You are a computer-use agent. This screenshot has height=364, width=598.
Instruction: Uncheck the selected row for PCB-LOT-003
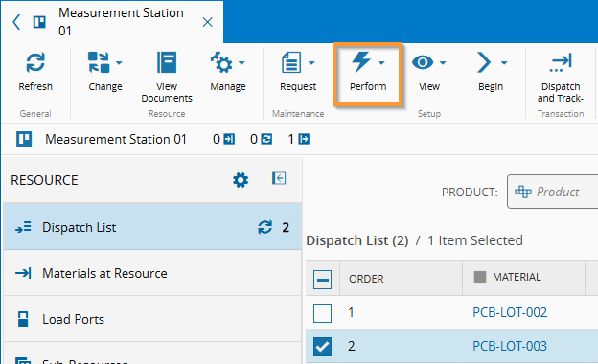tap(322, 347)
